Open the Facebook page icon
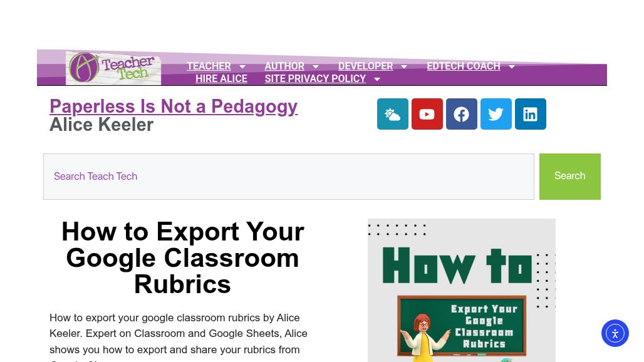 (x=462, y=114)
